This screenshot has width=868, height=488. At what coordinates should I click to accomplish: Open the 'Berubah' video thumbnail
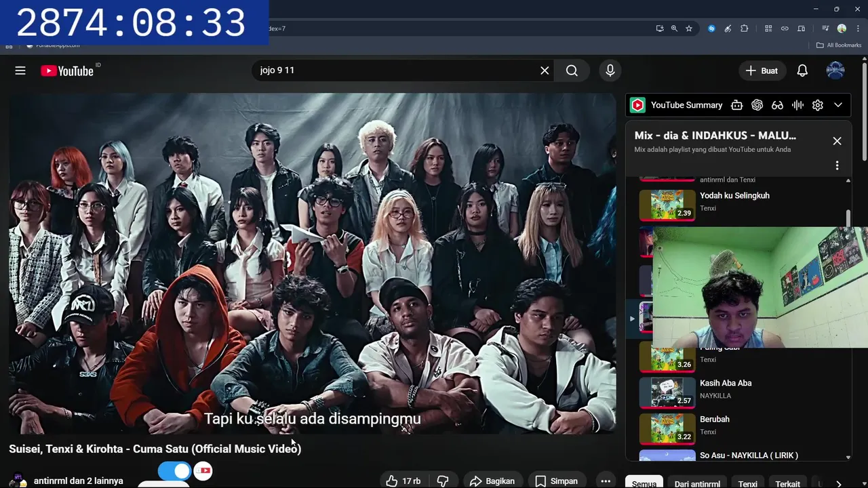coord(667,428)
